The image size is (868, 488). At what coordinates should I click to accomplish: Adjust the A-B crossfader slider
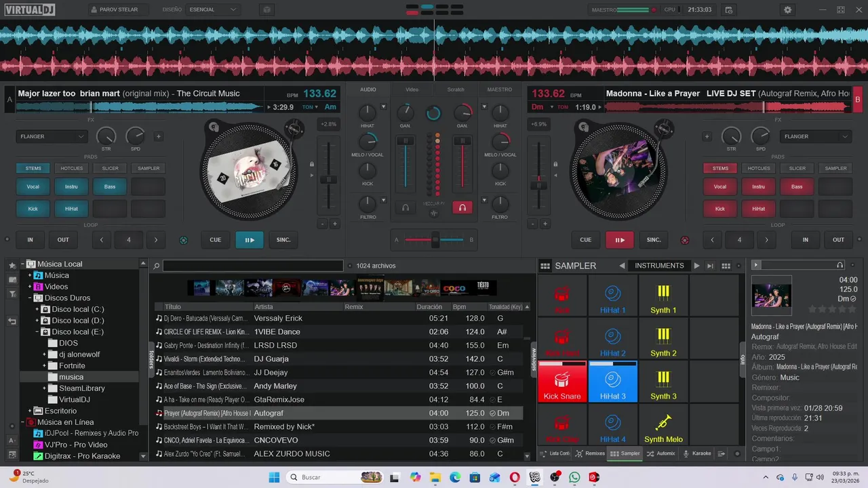point(434,239)
